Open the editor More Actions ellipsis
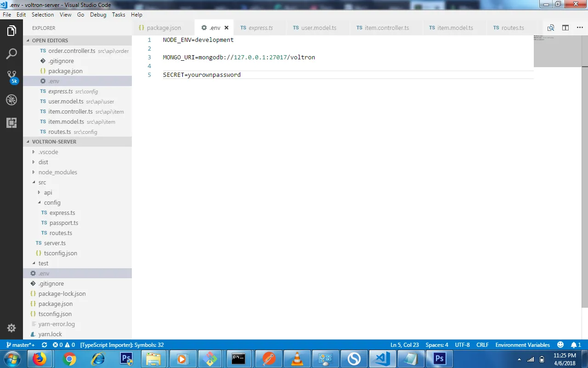 coord(580,28)
